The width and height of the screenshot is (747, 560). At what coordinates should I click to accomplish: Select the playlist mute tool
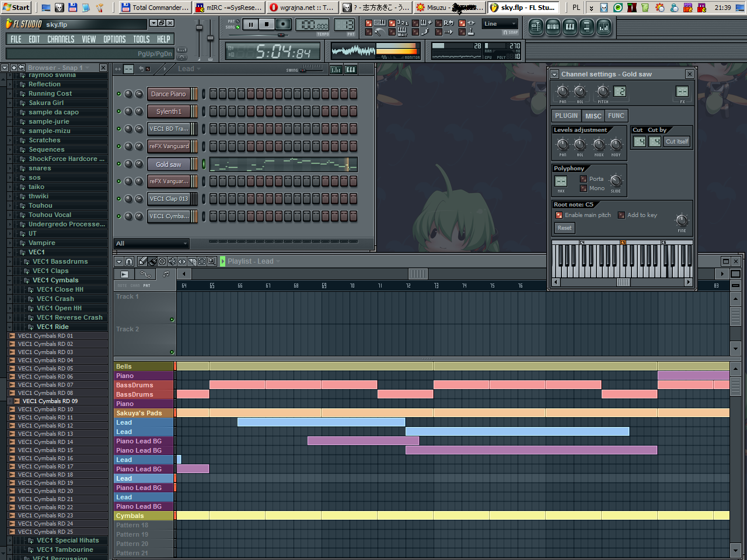[x=172, y=261]
